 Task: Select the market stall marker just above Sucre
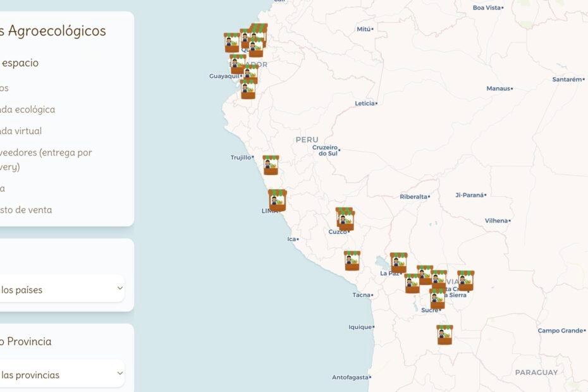437,298
